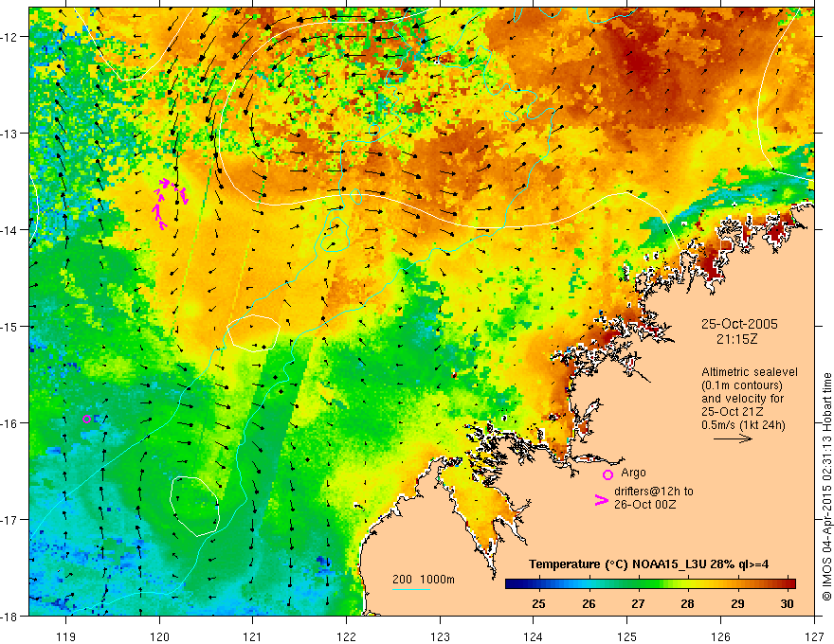This screenshot has width=834, height=644.
Task: Click the '29' colorbar tick label
Action: [737, 603]
